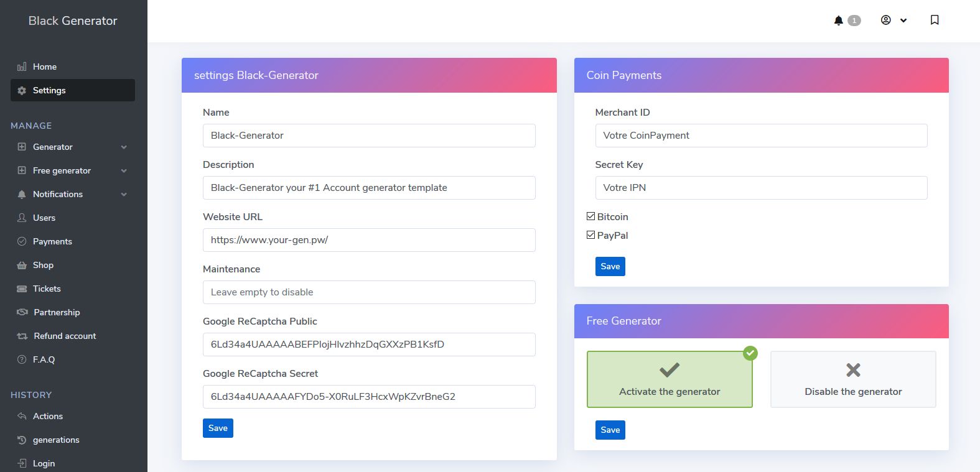The width and height of the screenshot is (980, 472).
Task: Click the Tickets icon in sidebar
Action: click(22, 289)
